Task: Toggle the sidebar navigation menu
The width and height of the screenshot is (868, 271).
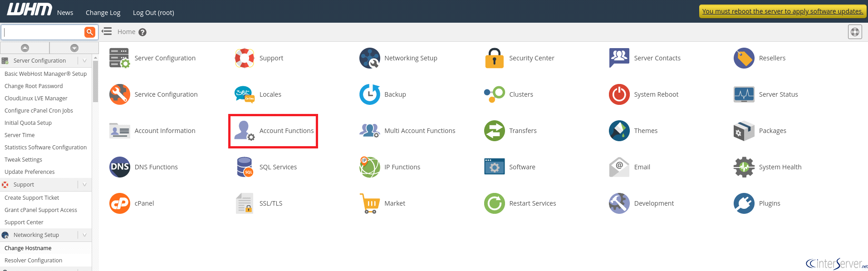Action: coord(107,32)
